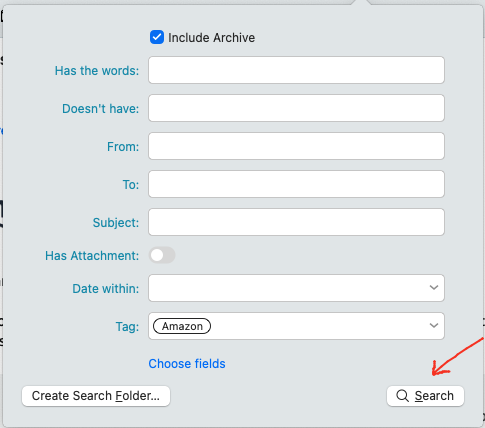Click Create Search Folder button
The height and width of the screenshot is (428, 485).
(96, 396)
